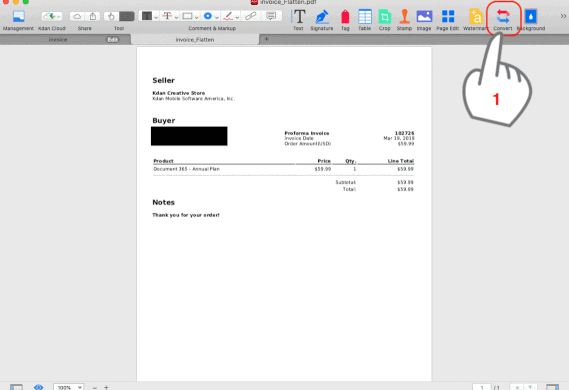Add a new tab with plus

click(266, 39)
